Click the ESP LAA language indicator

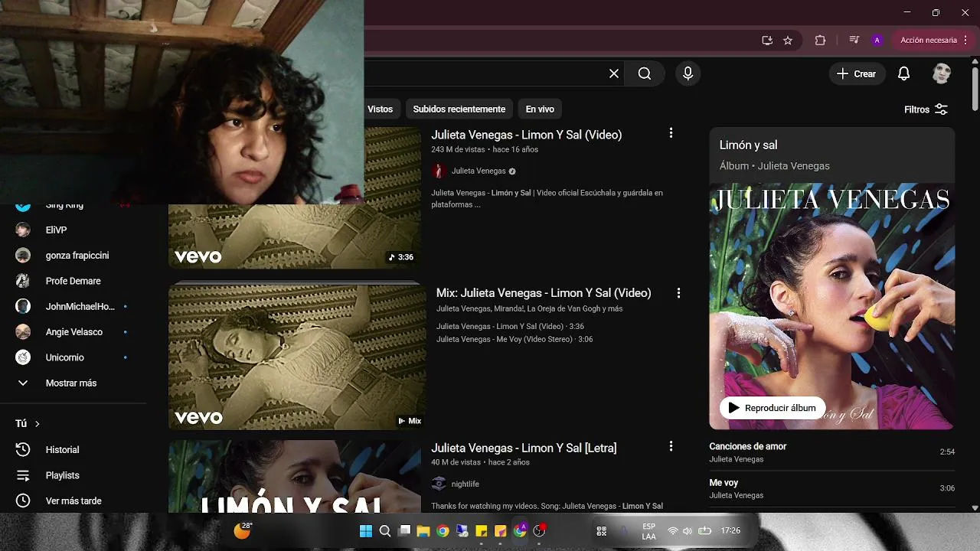648,531
